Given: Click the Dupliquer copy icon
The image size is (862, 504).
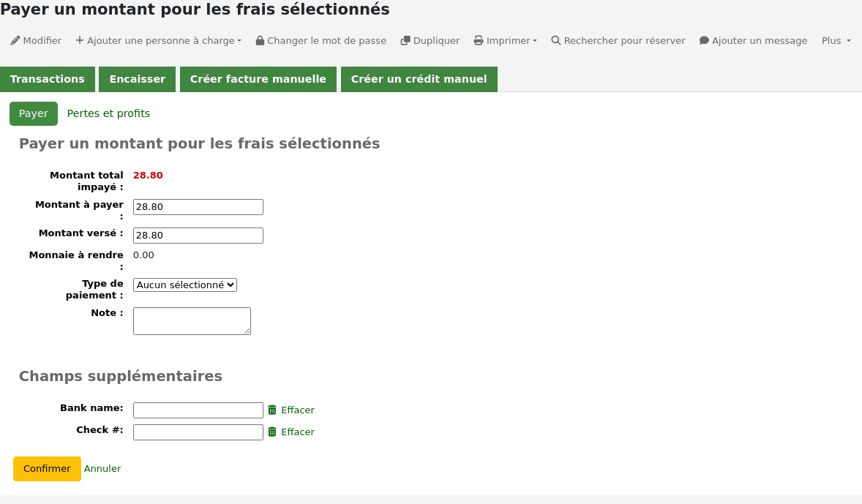Looking at the screenshot, I should tap(405, 41).
